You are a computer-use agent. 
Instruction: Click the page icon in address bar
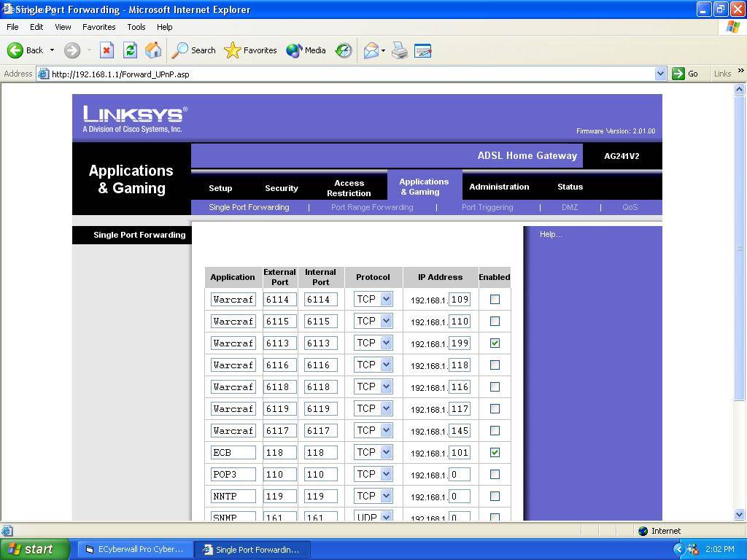tap(43, 74)
